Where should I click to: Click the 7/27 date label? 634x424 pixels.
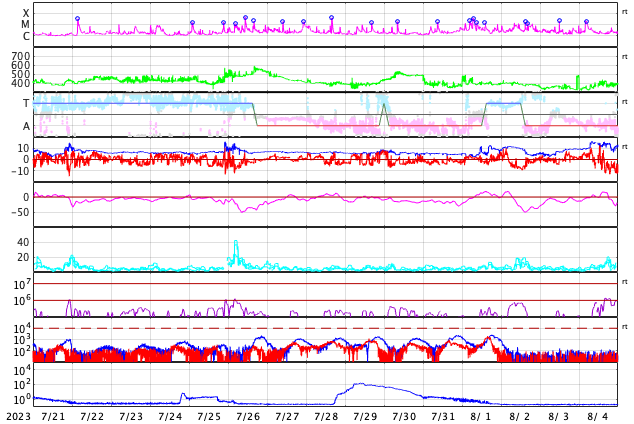[x=287, y=416]
